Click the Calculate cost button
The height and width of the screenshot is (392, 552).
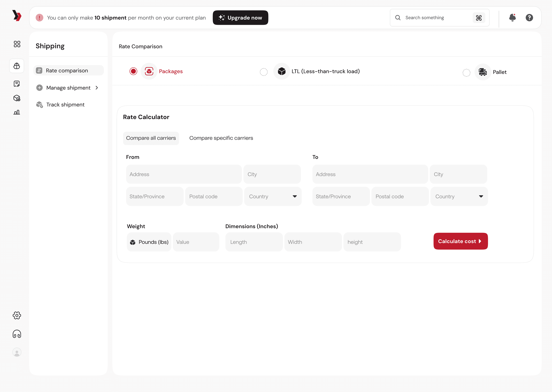460,241
